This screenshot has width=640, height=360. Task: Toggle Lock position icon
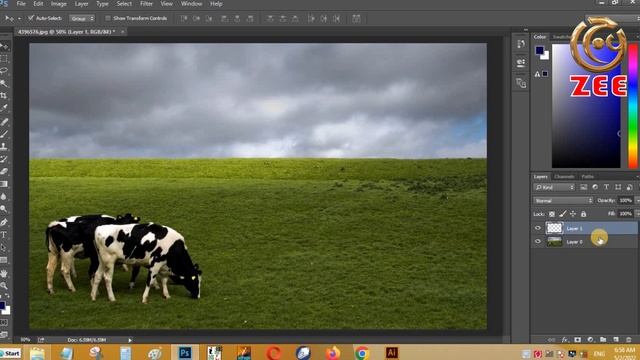tap(573, 214)
